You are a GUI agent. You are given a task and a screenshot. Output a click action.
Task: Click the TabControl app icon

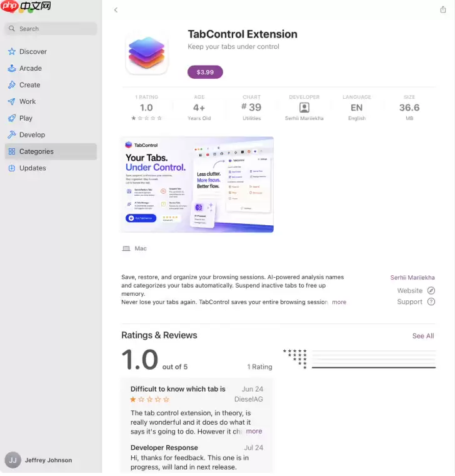click(x=147, y=54)
